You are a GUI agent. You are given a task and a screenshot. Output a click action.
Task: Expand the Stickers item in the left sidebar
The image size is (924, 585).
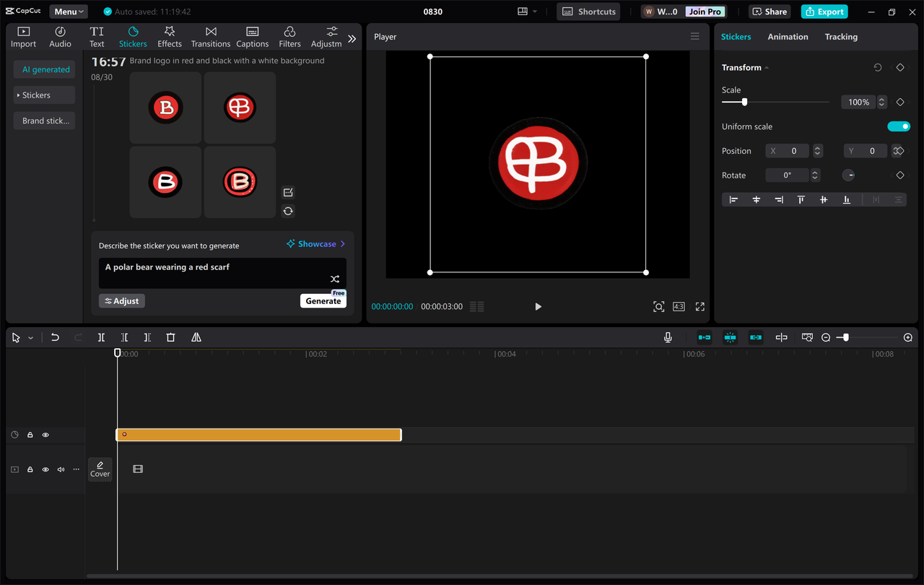43,95
